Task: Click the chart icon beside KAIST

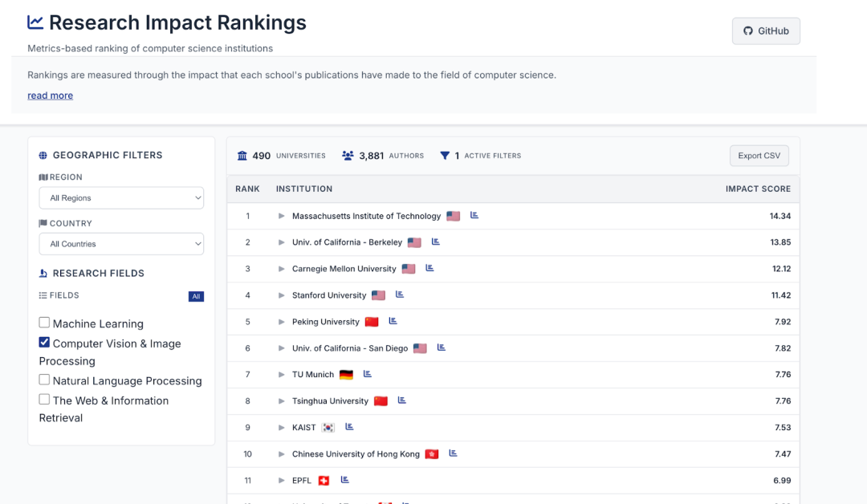Action: [x=349, y=427]
